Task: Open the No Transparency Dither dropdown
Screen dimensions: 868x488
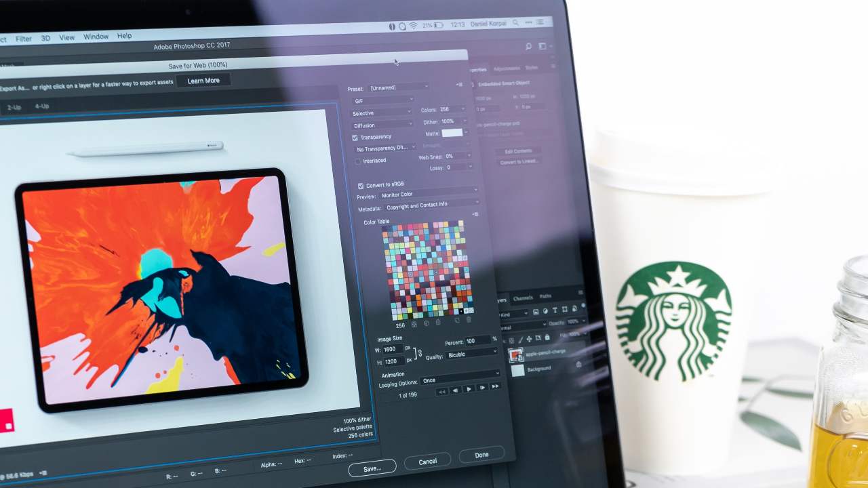Action: pos(385,148)
